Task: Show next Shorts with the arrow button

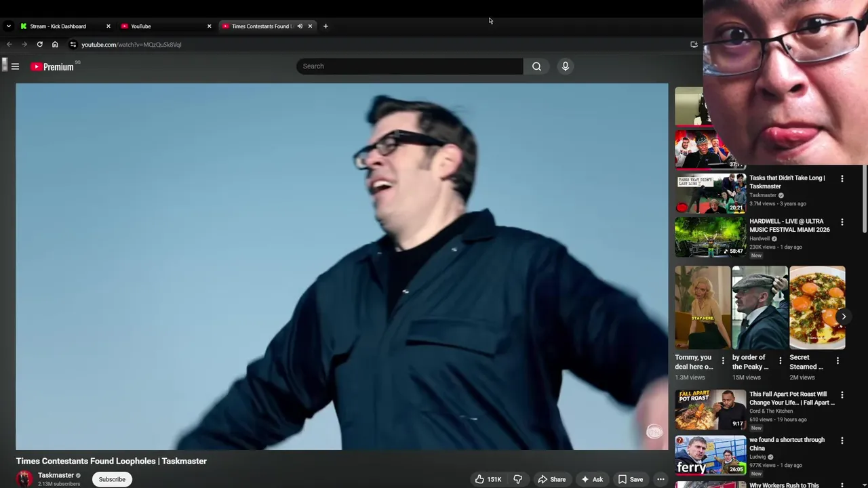Action: pyautogui.click(x=844, y=317)
